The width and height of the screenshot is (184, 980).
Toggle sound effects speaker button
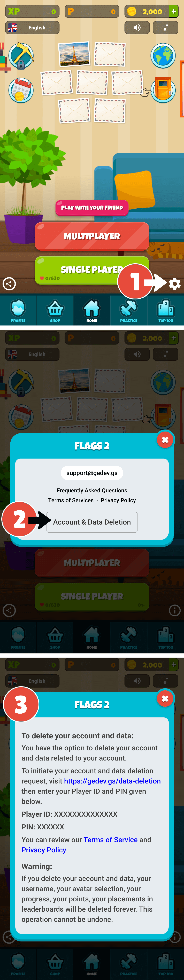137,27
